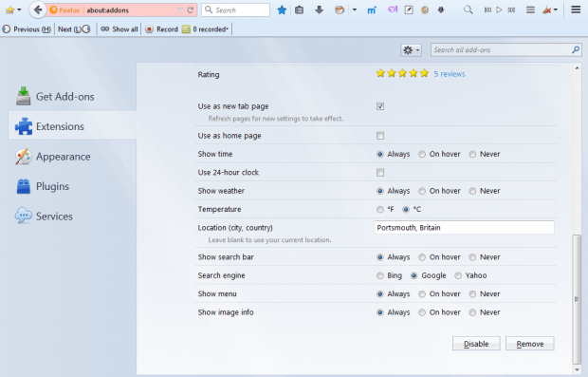Enable Use 24-hour clock checkbox
This screenshot has width=588, height=377.
click(380, 172)
